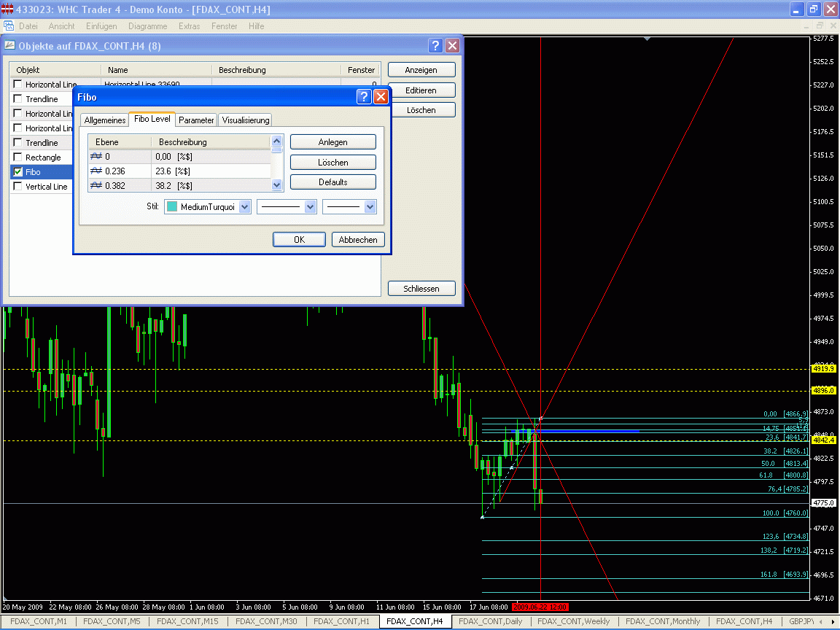Open the MediumTurquoise color dropdown

pyautogui.click(x=244, y=207)
